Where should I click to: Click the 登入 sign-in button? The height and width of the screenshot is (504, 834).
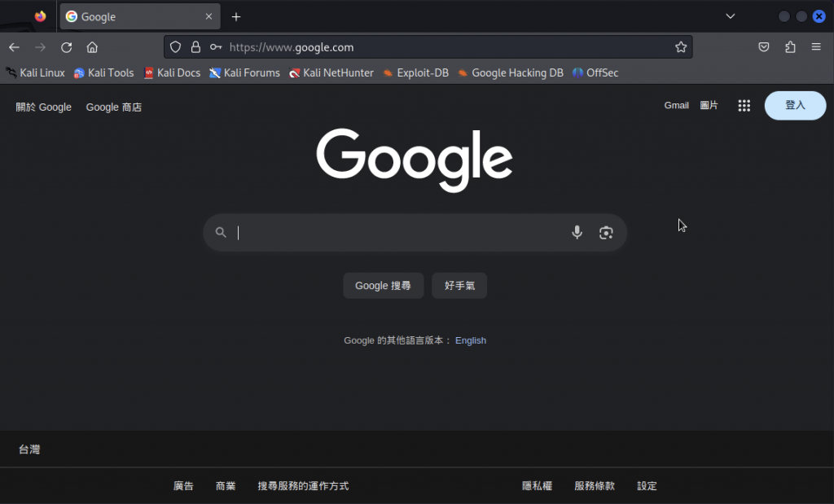point(795,105)
